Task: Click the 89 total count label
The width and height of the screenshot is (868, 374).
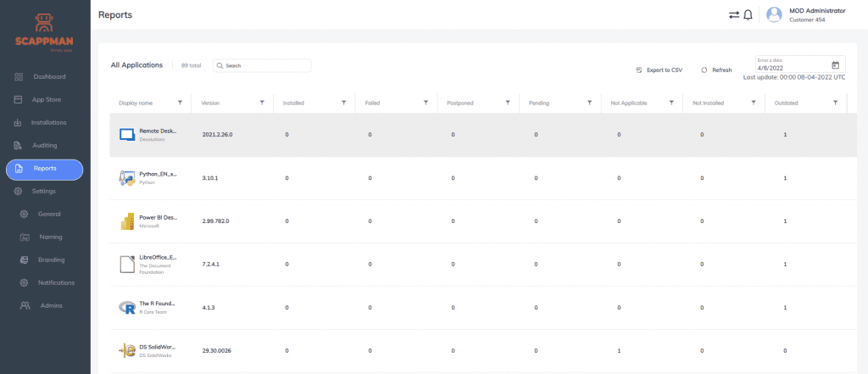Action: [191, 65]
